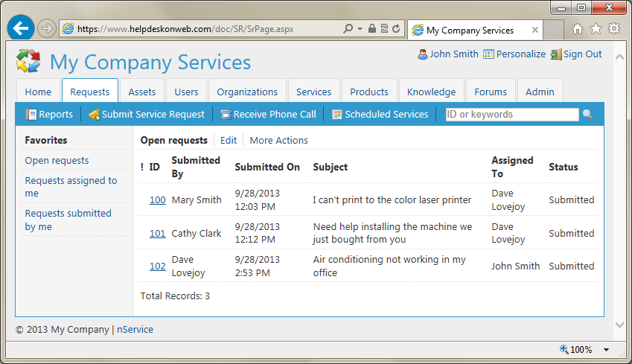The height and width of the screenshot is (364, 632).
Task: Click the Scheduled Services calendar icon
Action: pyautogui.click(x=337, y=115)
